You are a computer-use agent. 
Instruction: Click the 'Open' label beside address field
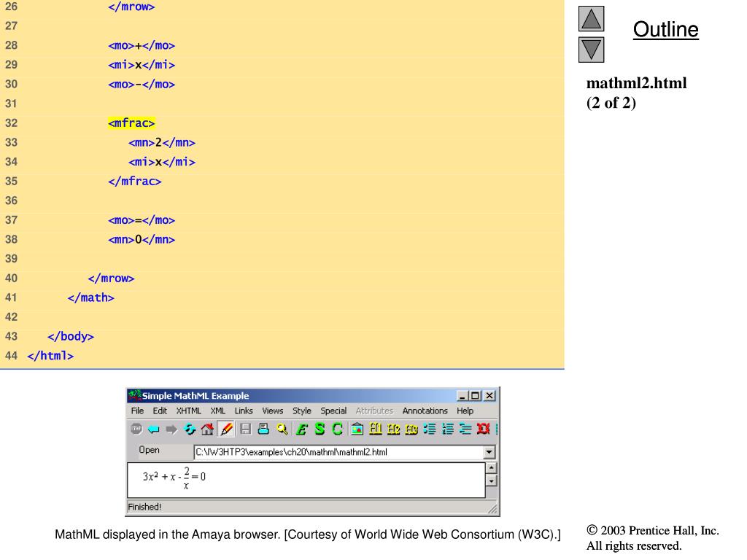coord(149,450)
